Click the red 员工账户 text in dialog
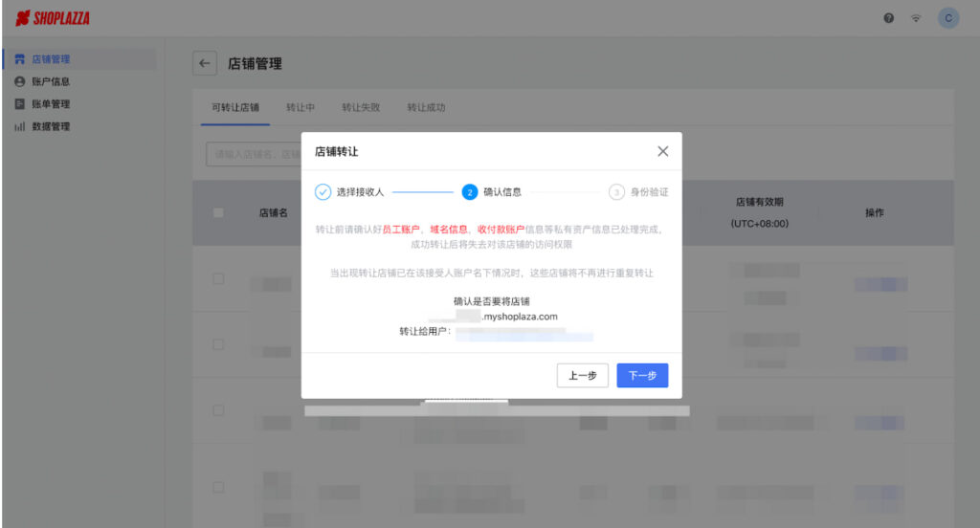The width and height of the screenshot is (980, 528). (401, 230)
